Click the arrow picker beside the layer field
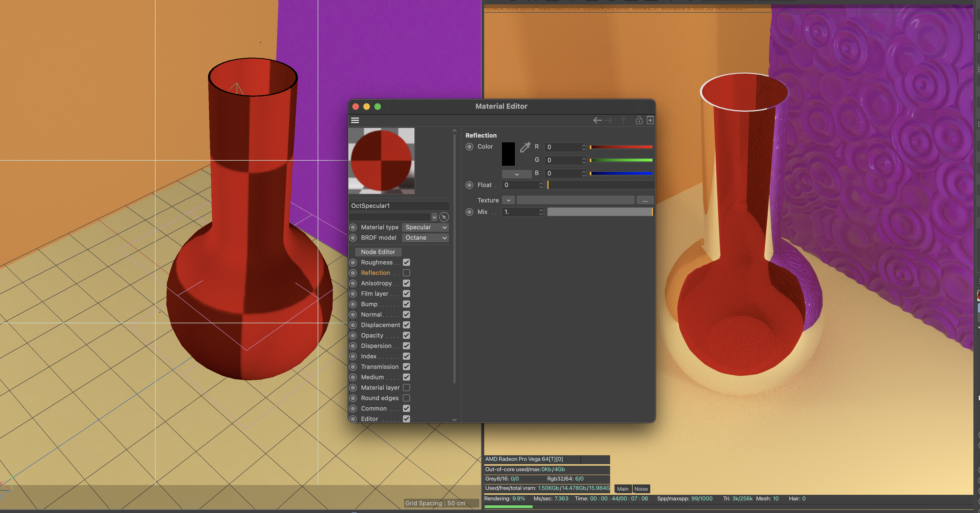 [x=444, y=217]
